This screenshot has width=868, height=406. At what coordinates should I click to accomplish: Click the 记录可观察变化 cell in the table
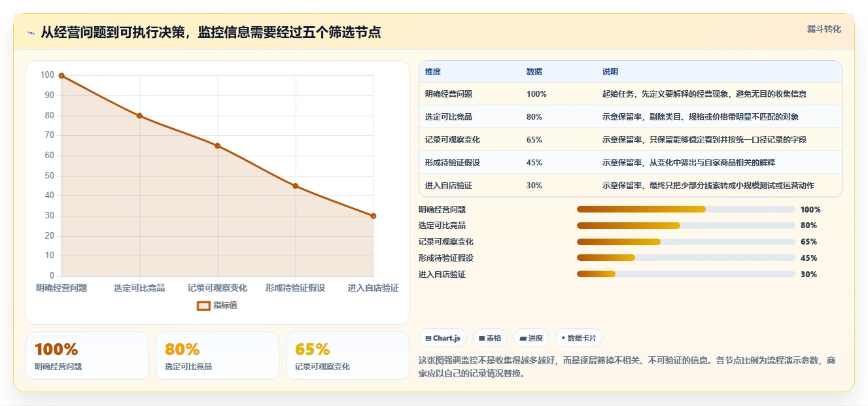click(453, 140)
